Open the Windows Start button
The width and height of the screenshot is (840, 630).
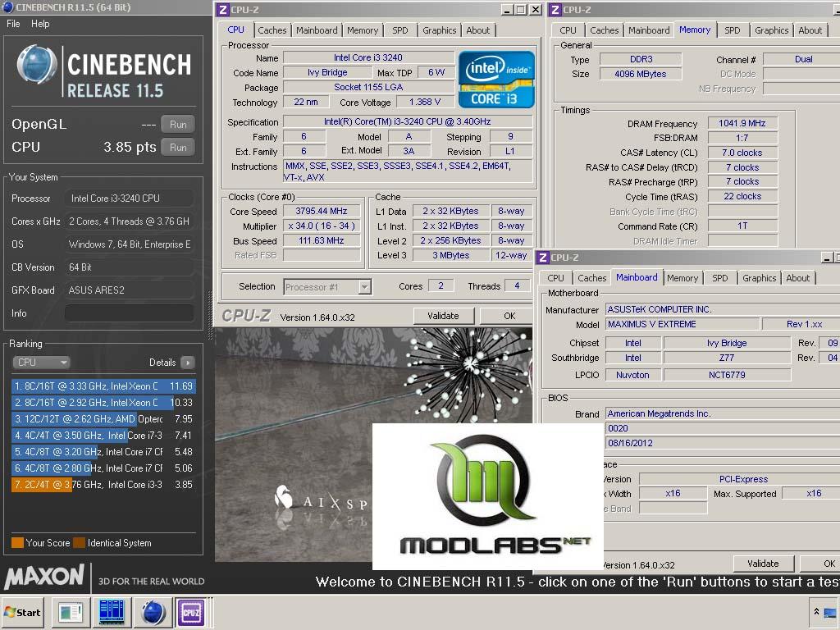[x=22, y=612]
